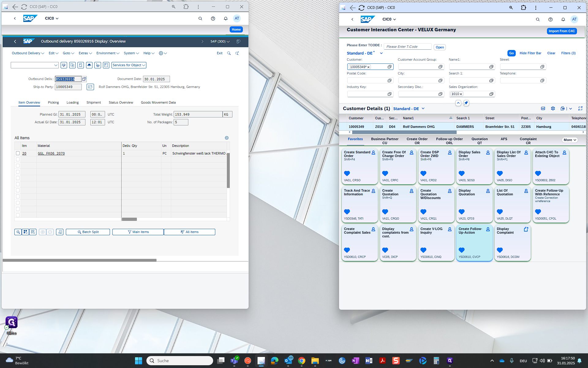
Task: Switch to the Status Overview tab
Action: [x=121, y=103]
